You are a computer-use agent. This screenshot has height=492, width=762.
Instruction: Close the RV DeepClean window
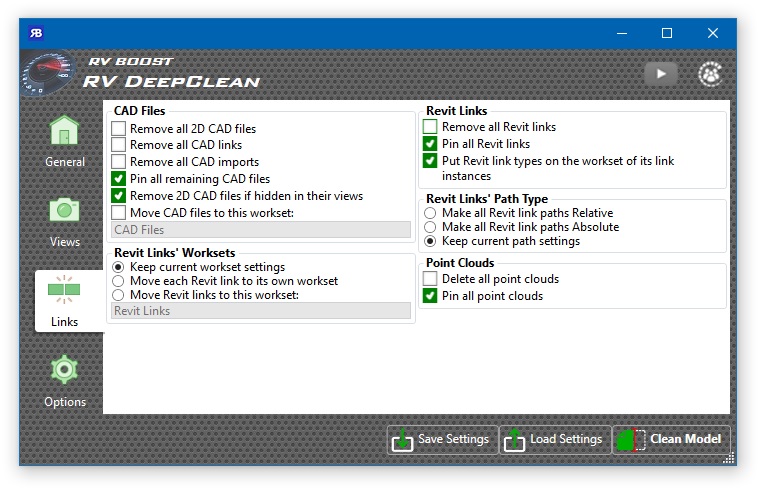713,33
